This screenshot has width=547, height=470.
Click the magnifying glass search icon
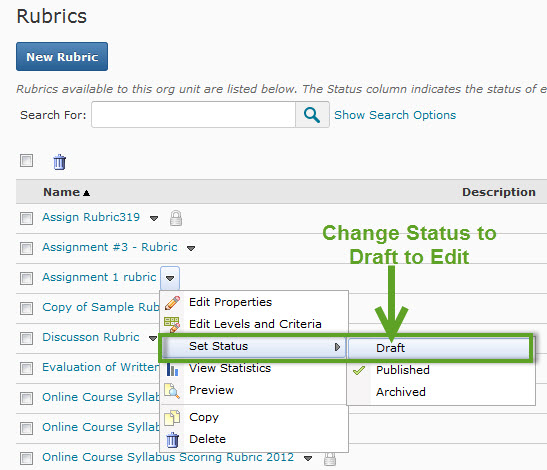[x=312, y=115]
